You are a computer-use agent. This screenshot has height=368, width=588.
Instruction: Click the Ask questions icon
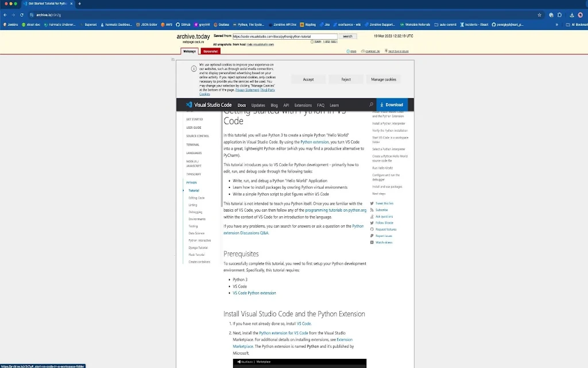point(372,217)
